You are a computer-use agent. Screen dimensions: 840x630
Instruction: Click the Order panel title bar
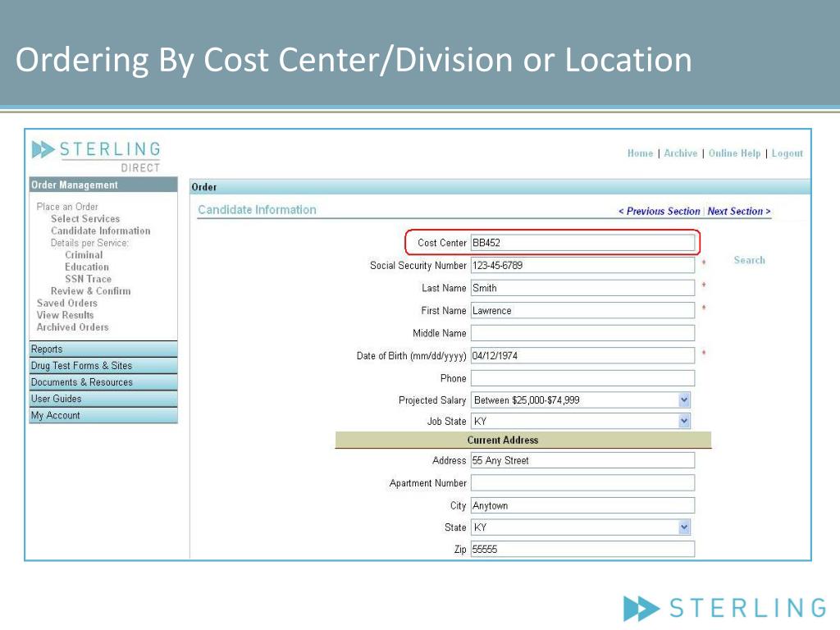point(500,187)
